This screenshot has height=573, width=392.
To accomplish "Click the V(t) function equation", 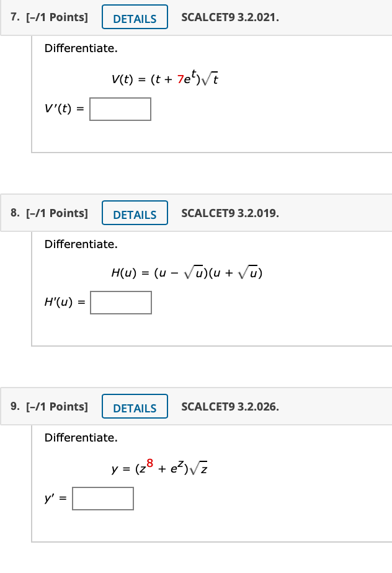I will click(165, 78).
